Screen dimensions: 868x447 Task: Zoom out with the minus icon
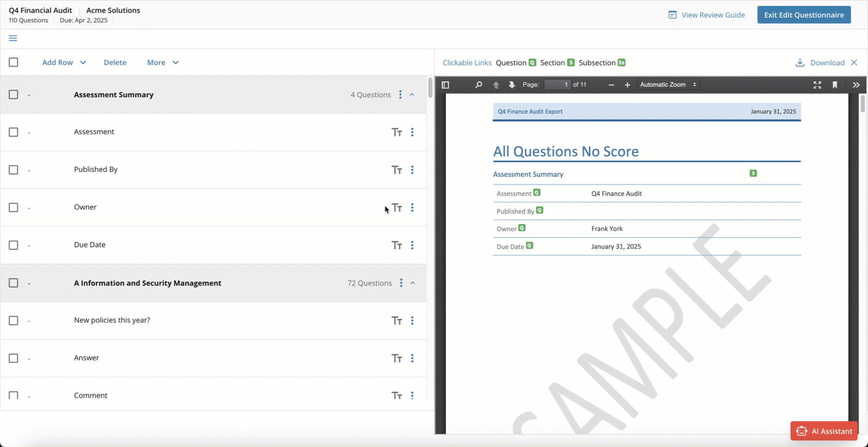point(611,85)
